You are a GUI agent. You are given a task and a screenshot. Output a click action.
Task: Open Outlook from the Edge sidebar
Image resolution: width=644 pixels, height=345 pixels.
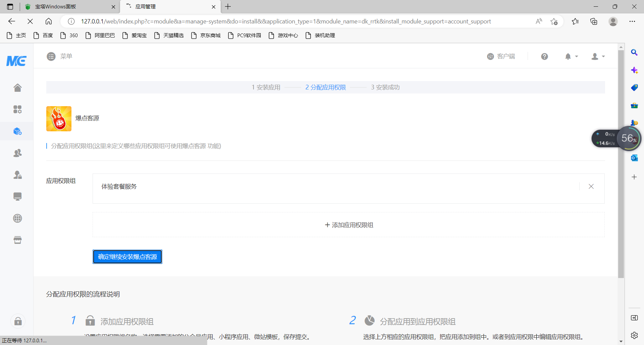click(x=634, y=158)
